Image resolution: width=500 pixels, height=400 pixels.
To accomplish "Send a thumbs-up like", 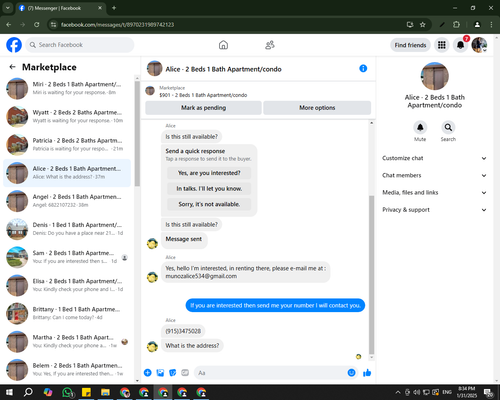I will pos(367,373).
